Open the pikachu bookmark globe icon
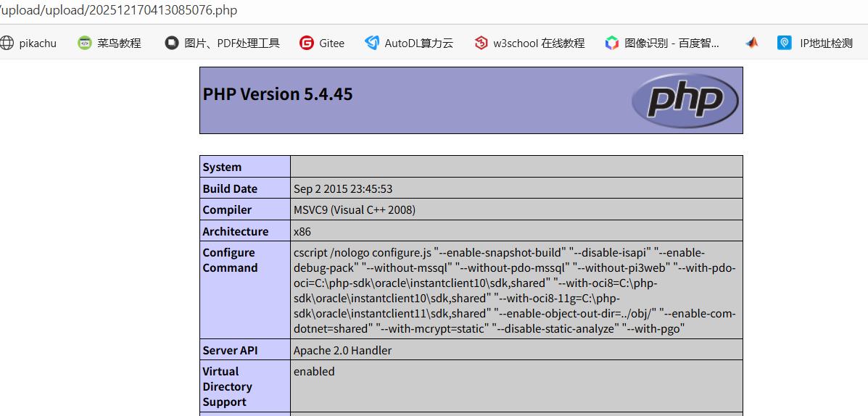The height and width of the screenshot is (416, 868). (6, 43)
